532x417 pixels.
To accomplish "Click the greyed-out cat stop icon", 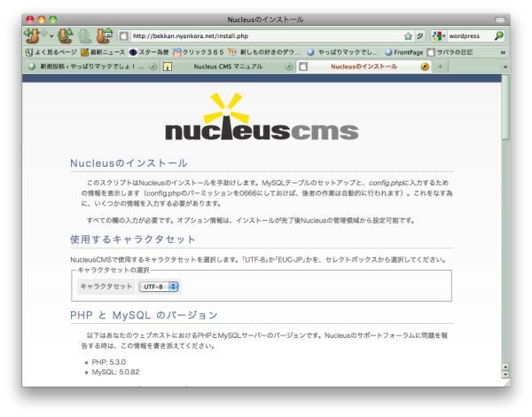I will [x=84, y=35].
